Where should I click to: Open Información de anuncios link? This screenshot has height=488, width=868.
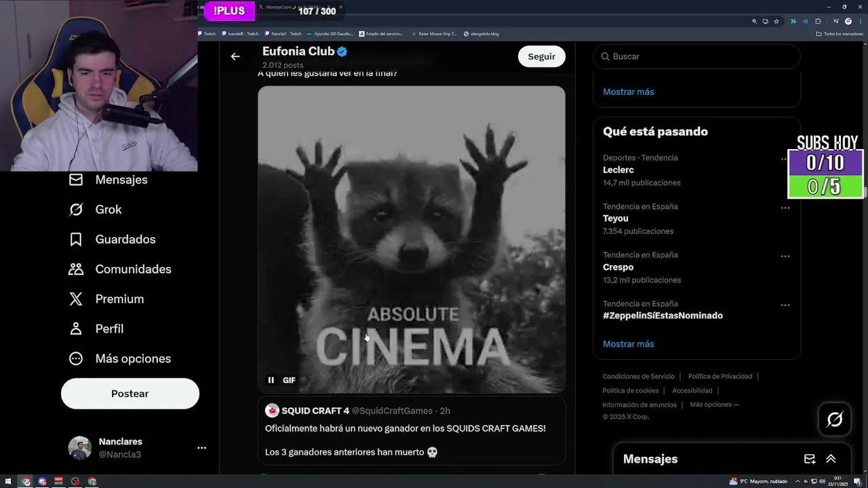[639, 405]
